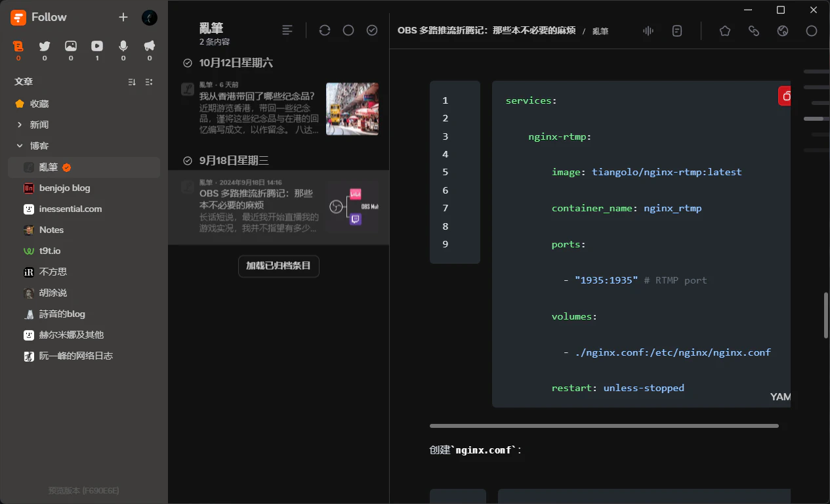Screen dimensions: 830x504
Task: Play text-to-speech for the current article
Action: [648, 30]
